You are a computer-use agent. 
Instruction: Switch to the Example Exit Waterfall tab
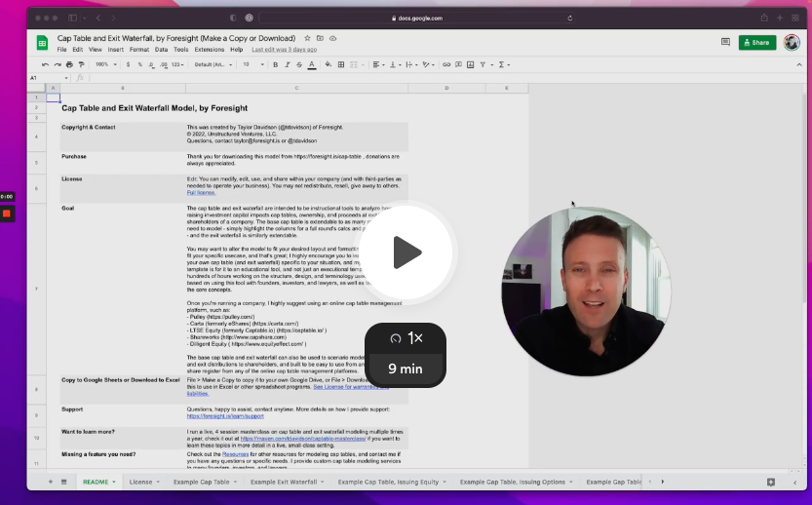click(x=284, y=482)
